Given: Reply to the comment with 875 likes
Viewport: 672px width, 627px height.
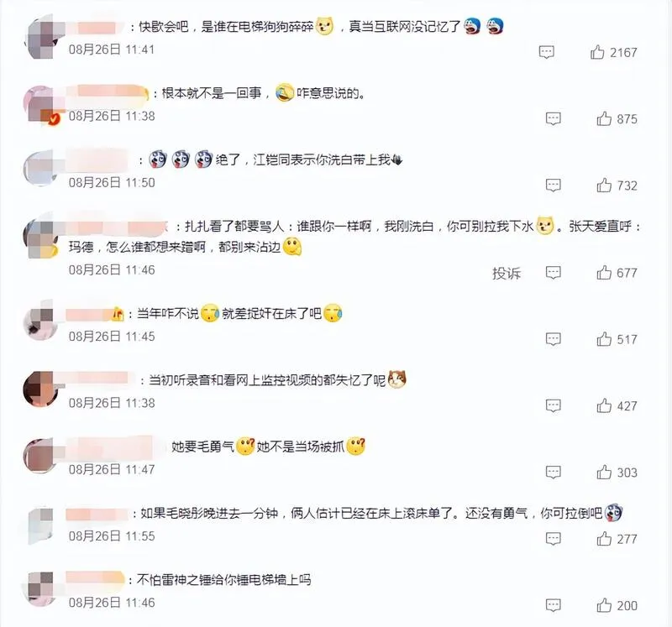Looking at the screenshot, I should pyautogui.click(x=554, y=118).
